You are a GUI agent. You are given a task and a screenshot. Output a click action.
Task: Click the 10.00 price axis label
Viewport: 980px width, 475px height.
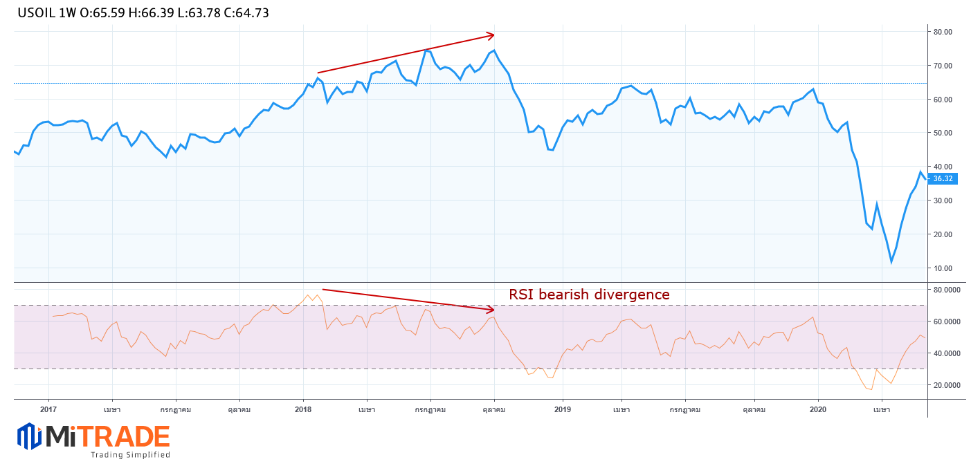[x=943, y=268]
